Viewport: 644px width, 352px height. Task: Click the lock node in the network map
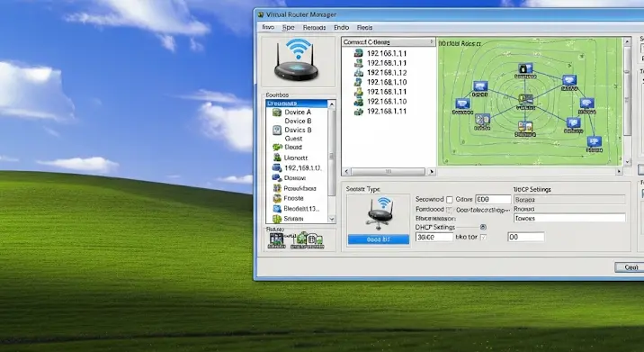click(525, 68)
